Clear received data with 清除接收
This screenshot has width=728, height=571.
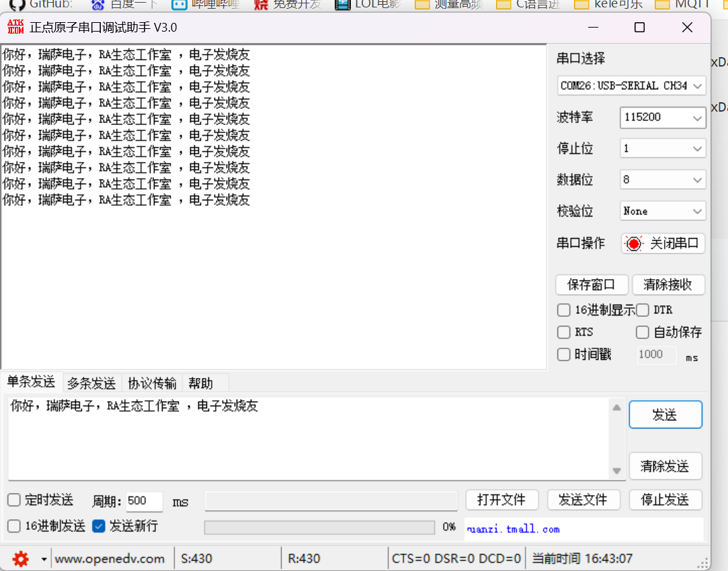(x=669, y=284)
